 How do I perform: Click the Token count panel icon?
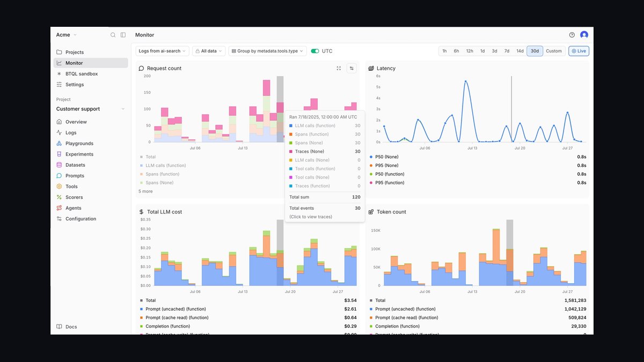click(x=371, y=212)
